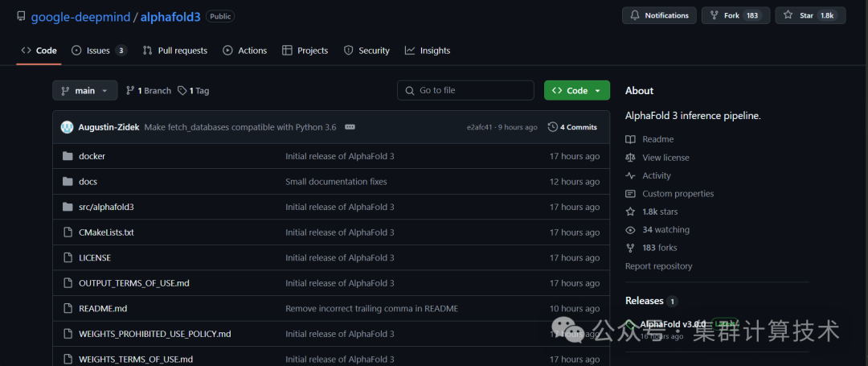Viewport: 868px width, 366px height.
Task: Switch to the Code tab
Action: pos(39,51)
